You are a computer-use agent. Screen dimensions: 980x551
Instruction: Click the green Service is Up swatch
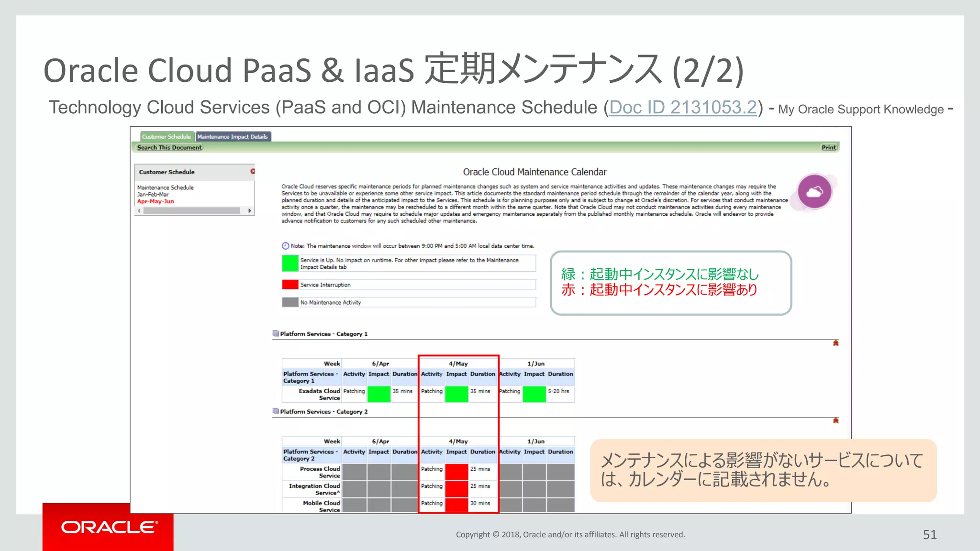290,263
